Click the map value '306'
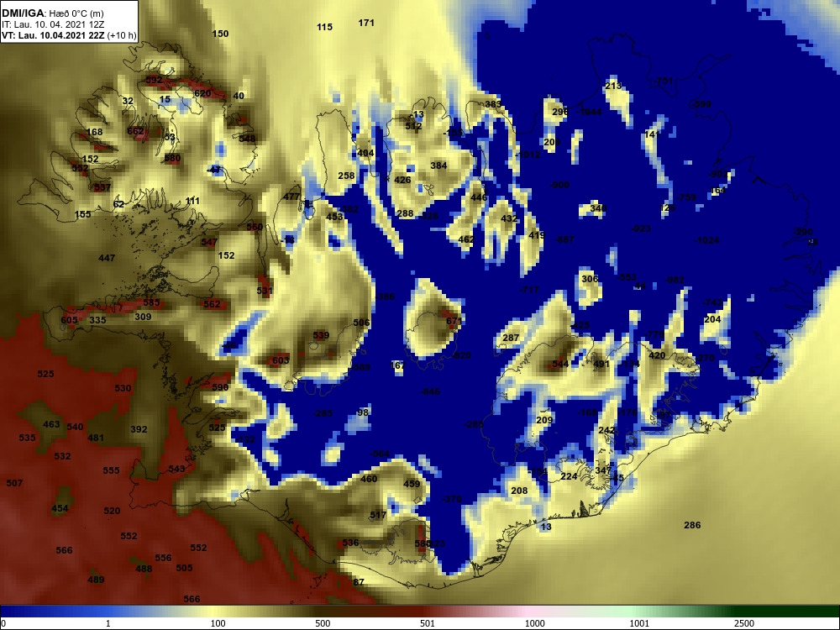This screenshot has width=840, height=630. tap(590, 279)
